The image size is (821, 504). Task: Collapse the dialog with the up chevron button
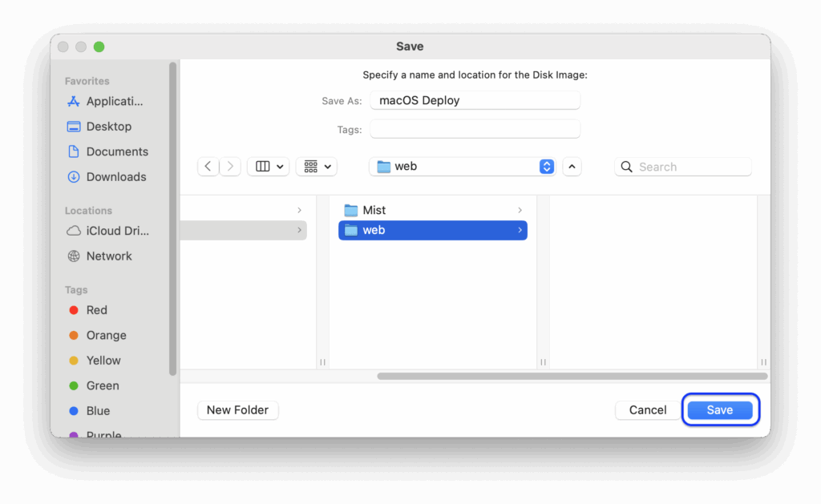(x=572, y=167)
